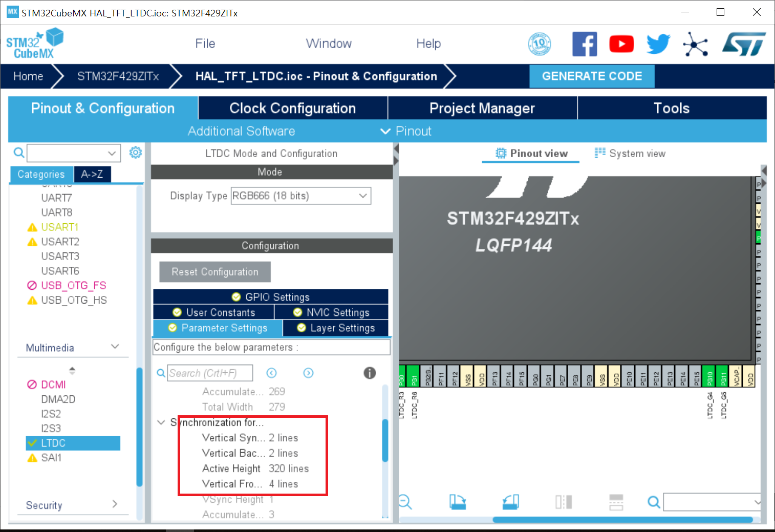The image size is (775, 532).
Task: Select DMA2D in the peripheral list
Action: click(x=58, y=399)
